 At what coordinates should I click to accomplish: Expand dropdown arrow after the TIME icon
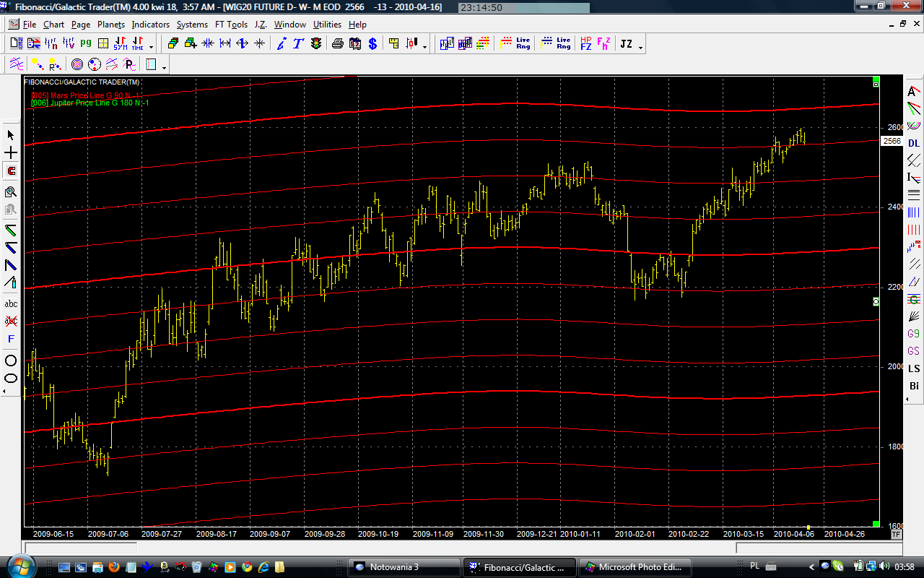[x=151, y=47]
